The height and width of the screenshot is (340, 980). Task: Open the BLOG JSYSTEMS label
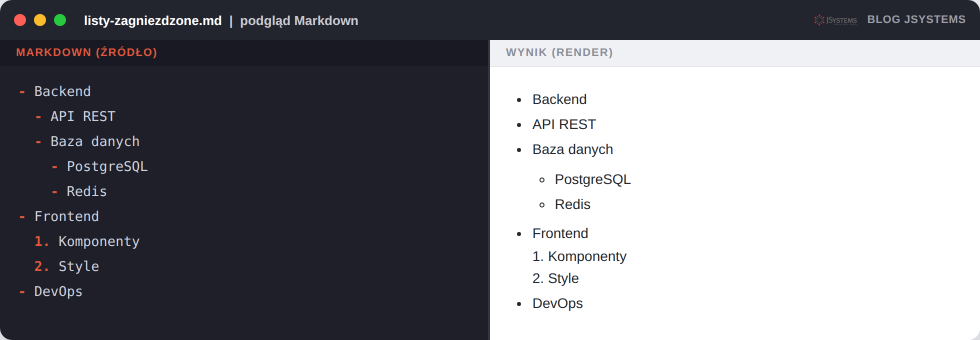(916, 19)
